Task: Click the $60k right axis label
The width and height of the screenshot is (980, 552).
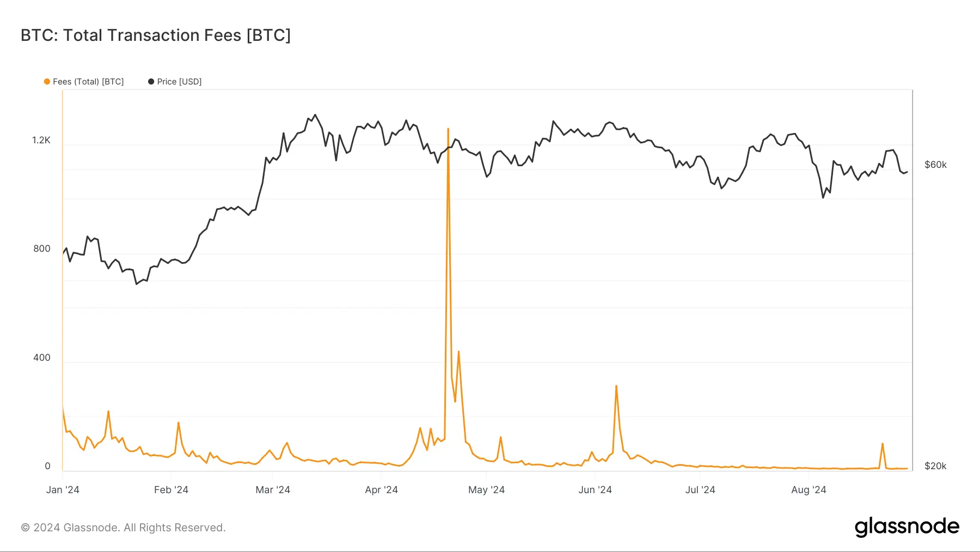Action: tap(935, 165)
